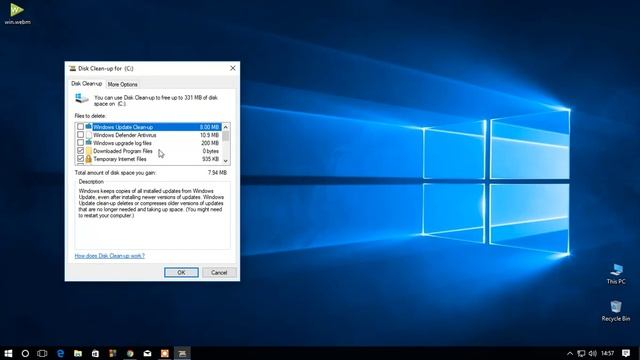Open the Chrome browser in the taskbar
This screenshot has width=640, height=360.
coord(130,353)
